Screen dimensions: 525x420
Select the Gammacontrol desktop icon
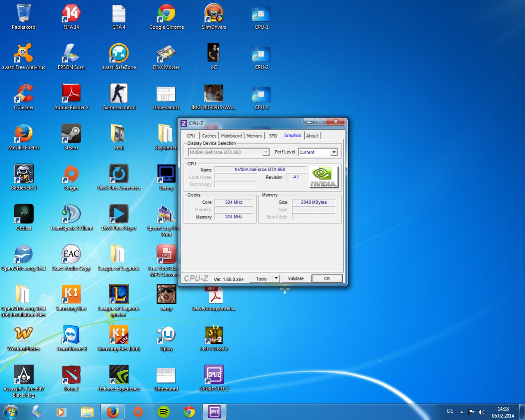(119, 97)
